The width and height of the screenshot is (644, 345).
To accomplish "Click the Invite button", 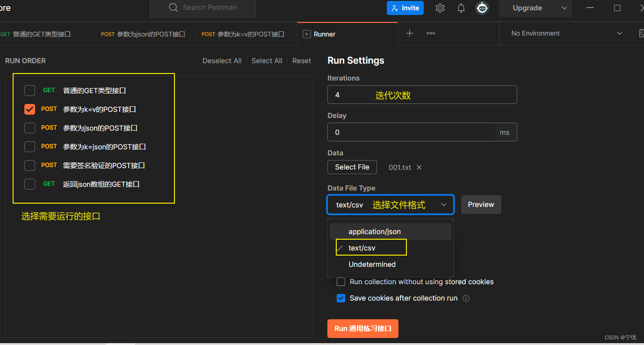I will click(x=405, y=8).
